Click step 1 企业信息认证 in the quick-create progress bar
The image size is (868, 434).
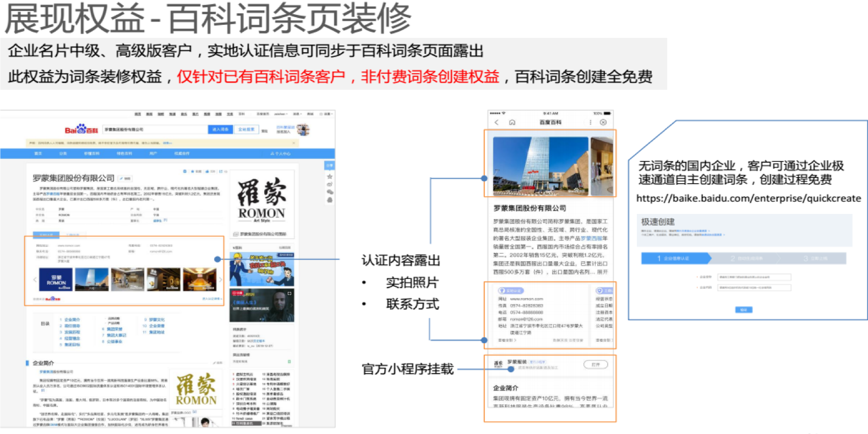pyautogui.click(x=676, y=258)
